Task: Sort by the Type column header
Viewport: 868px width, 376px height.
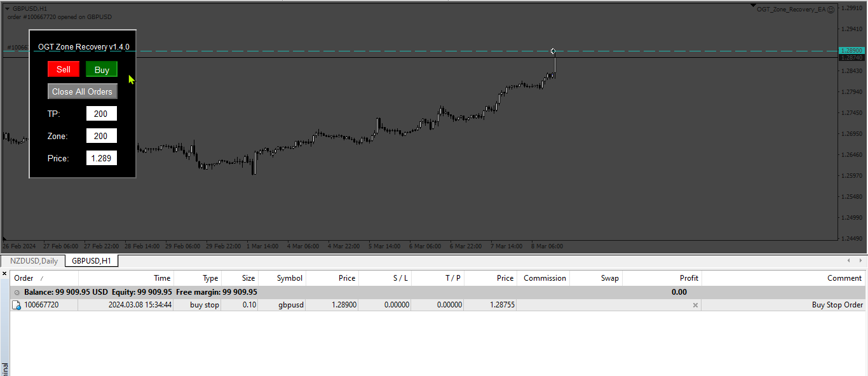Action: coord(197,278)
